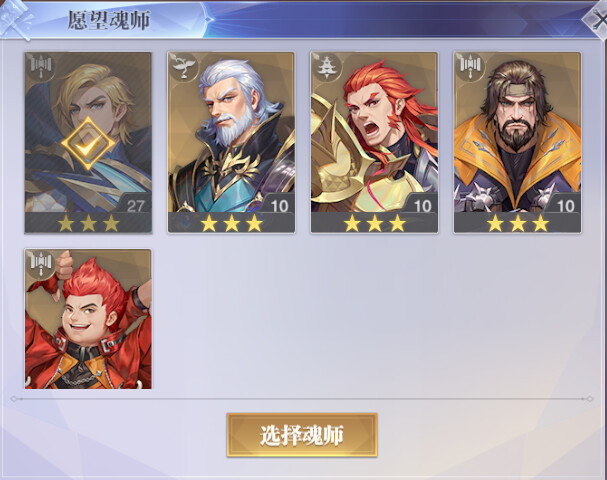Select the spiky red-haired thumbs-down character
The width and height of the screenshot is (607, 480).
click(x=88, y=319)
